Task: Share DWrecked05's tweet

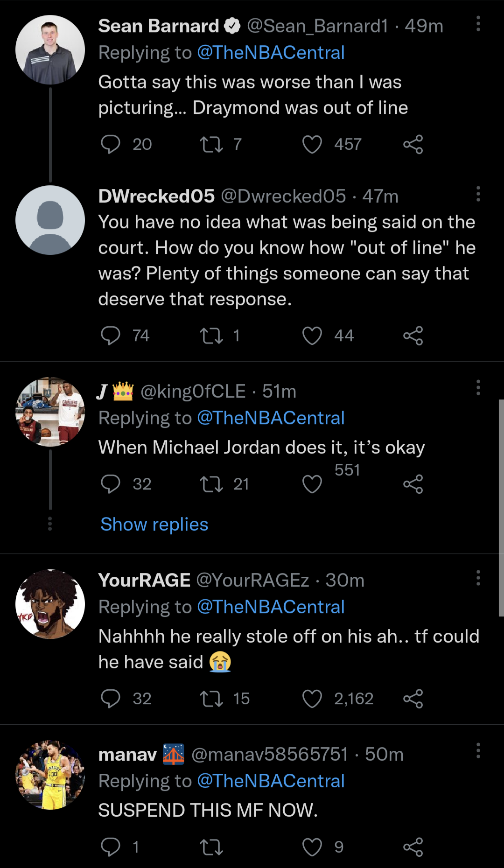Action: pyautogui.click(x=413, y=336)
